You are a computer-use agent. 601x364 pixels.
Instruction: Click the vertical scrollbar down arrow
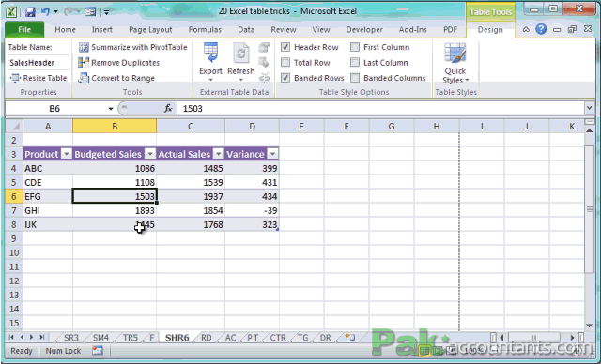(590, 326)
